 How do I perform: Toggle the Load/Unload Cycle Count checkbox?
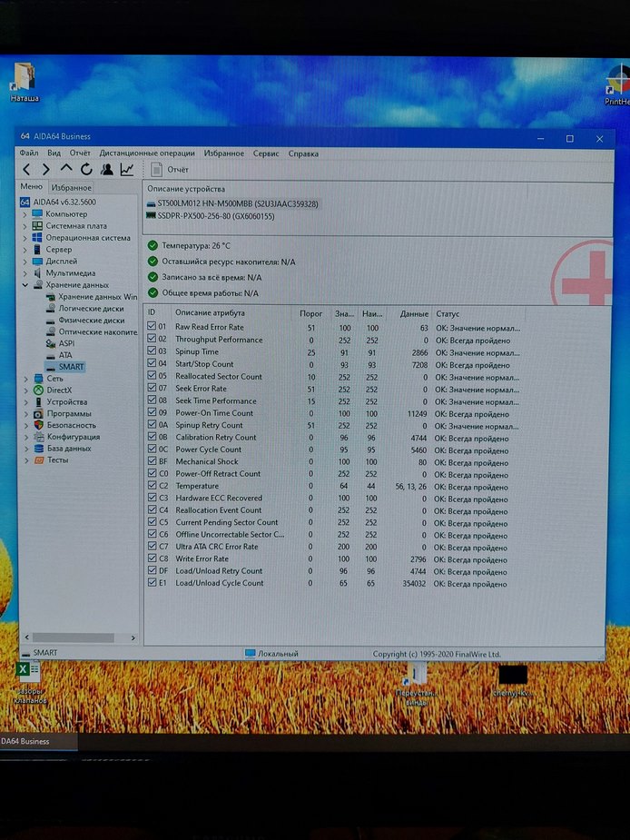coord(152,583)
